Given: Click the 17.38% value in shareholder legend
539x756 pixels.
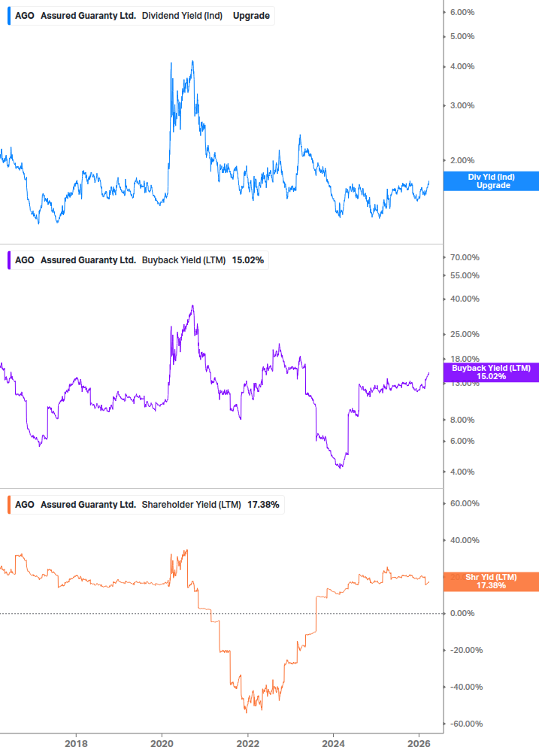Looking at the screenshot, I should (263, 504).
